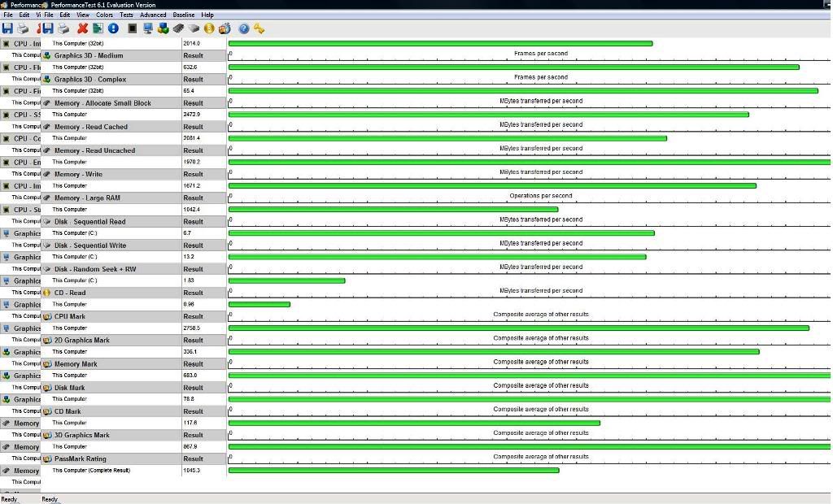This screenshot has width=833, height=504.
Task: Click the icon beside 3D Graphics Mark
Action: pyautogui.click(x=47, y=435)
